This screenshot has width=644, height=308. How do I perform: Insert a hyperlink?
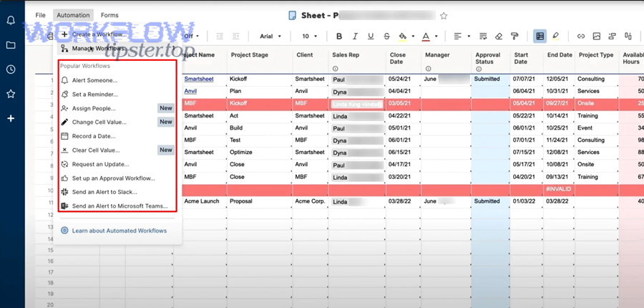pos(581,37)
